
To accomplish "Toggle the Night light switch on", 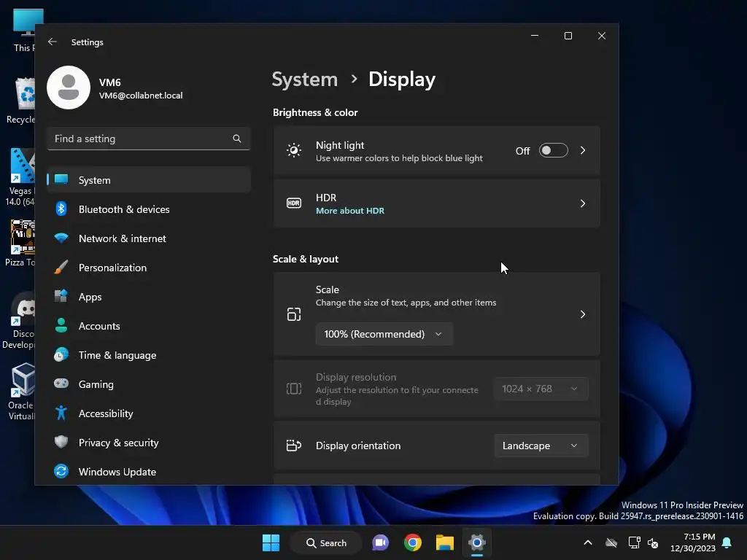I will [553, 150].
